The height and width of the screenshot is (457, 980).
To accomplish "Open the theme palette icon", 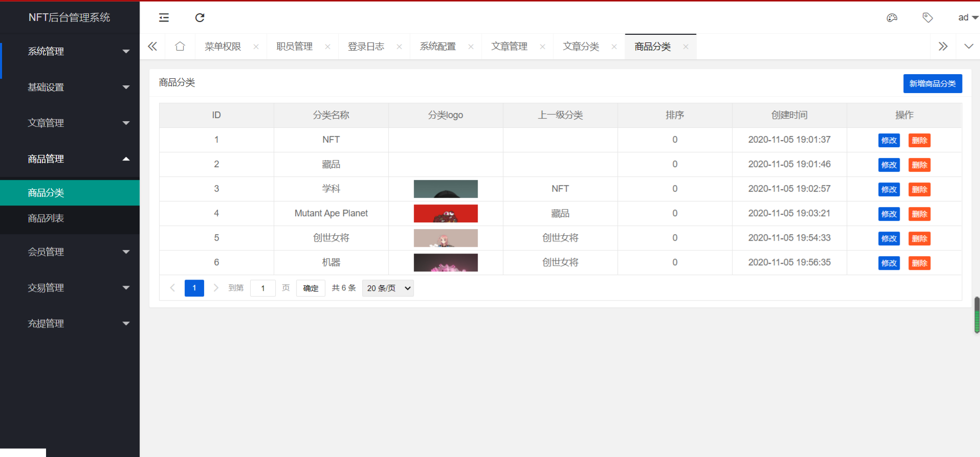I will [892, 18].
